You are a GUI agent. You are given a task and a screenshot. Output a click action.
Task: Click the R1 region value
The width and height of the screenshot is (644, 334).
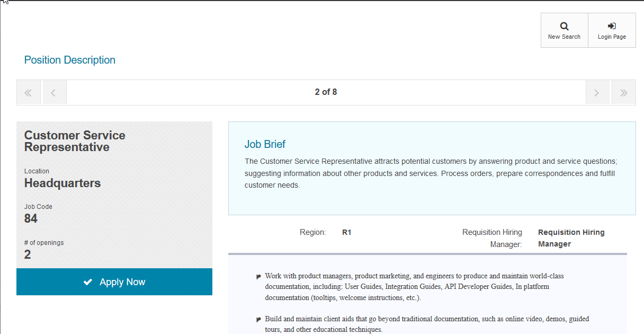347,232
